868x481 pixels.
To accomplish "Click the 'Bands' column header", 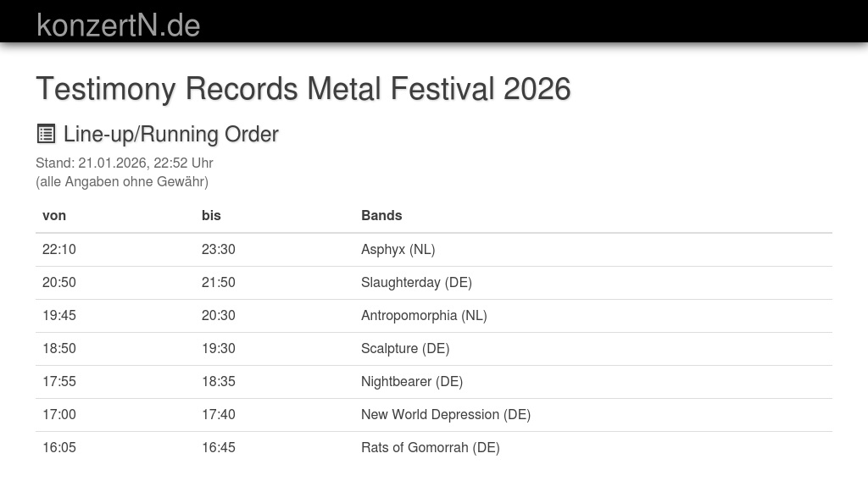I will tap(381, 215).
